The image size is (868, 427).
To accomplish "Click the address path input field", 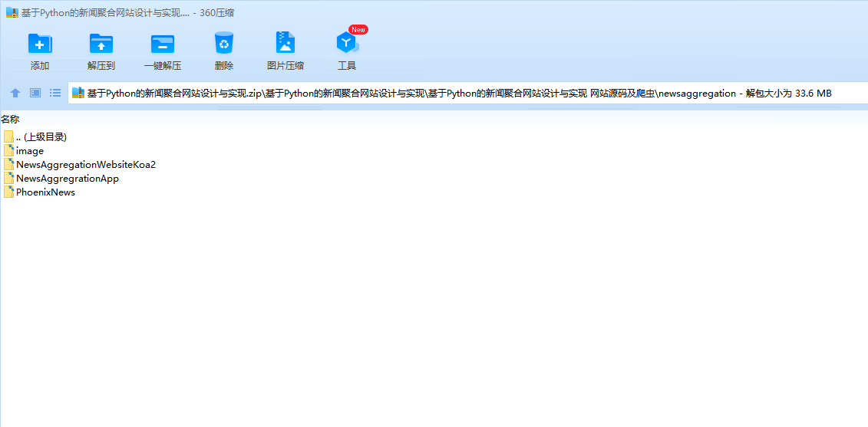I will pos(467,93).
